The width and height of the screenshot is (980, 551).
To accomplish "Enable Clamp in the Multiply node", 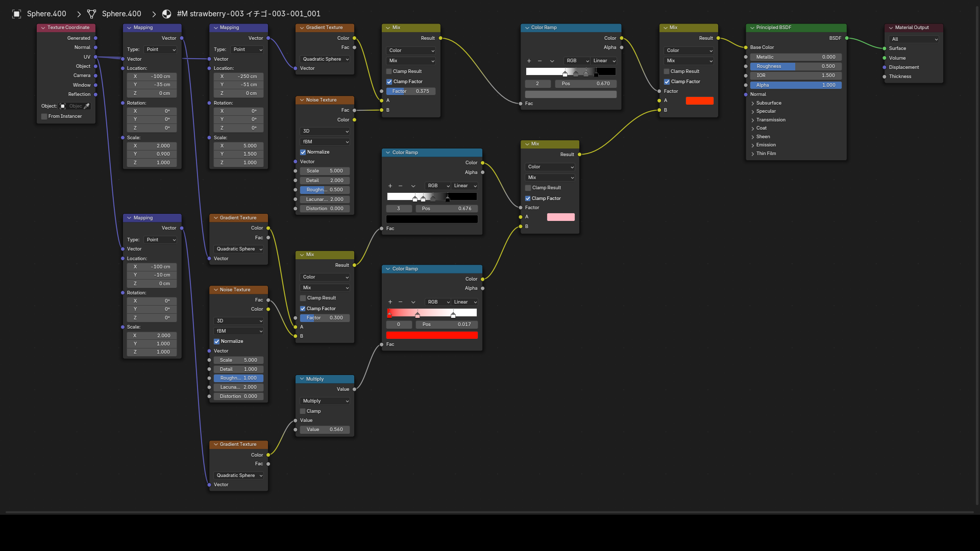I will point(303,411).
